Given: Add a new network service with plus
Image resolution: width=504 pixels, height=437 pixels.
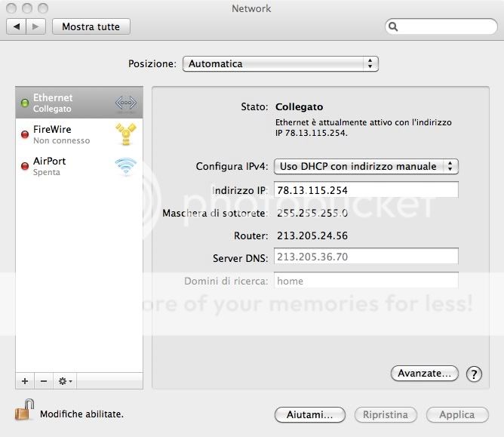Looking at the screenshot, I should [25, 381].
